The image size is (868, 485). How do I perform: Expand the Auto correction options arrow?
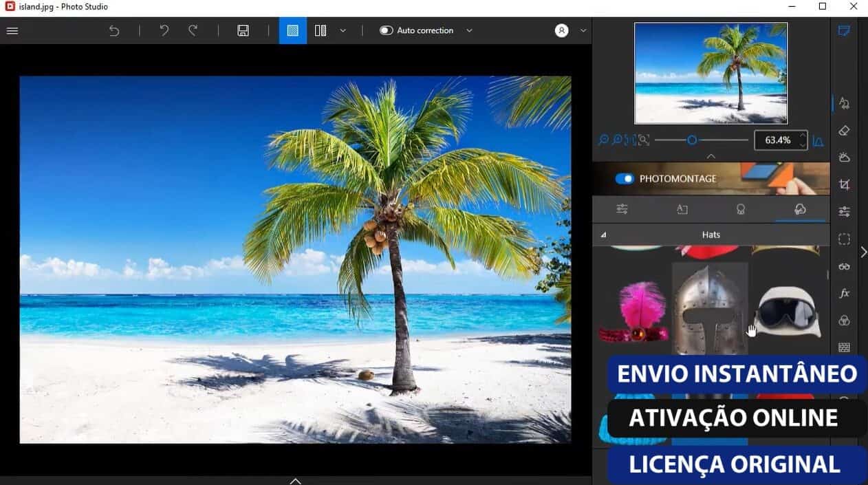pos(469,31)
